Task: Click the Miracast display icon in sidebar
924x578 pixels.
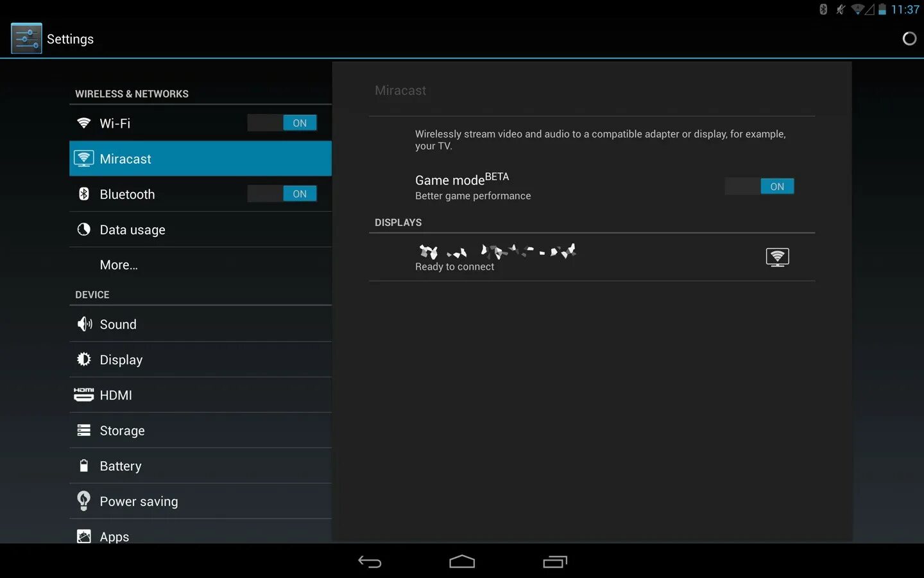Action: 83,159
